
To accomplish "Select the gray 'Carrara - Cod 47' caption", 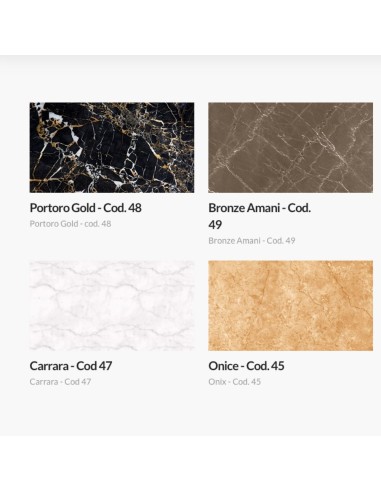I will [60, 382].
